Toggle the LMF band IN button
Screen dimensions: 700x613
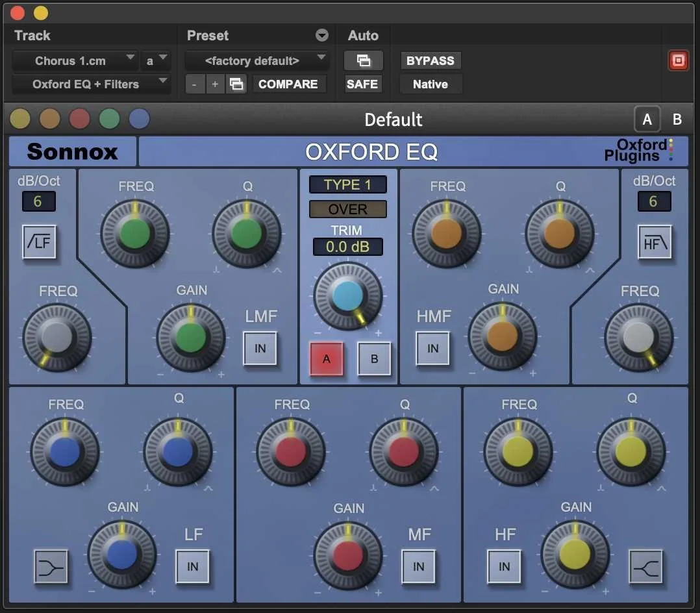click(260, 348)
